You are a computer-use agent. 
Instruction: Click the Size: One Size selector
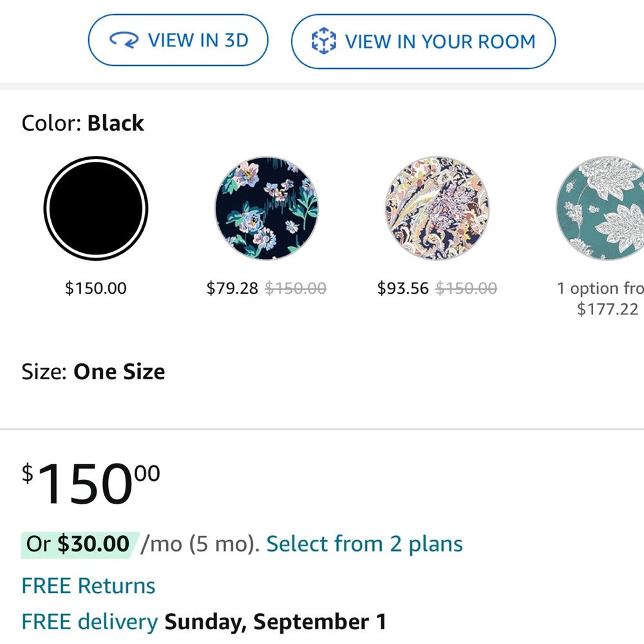tap(93, 372)
